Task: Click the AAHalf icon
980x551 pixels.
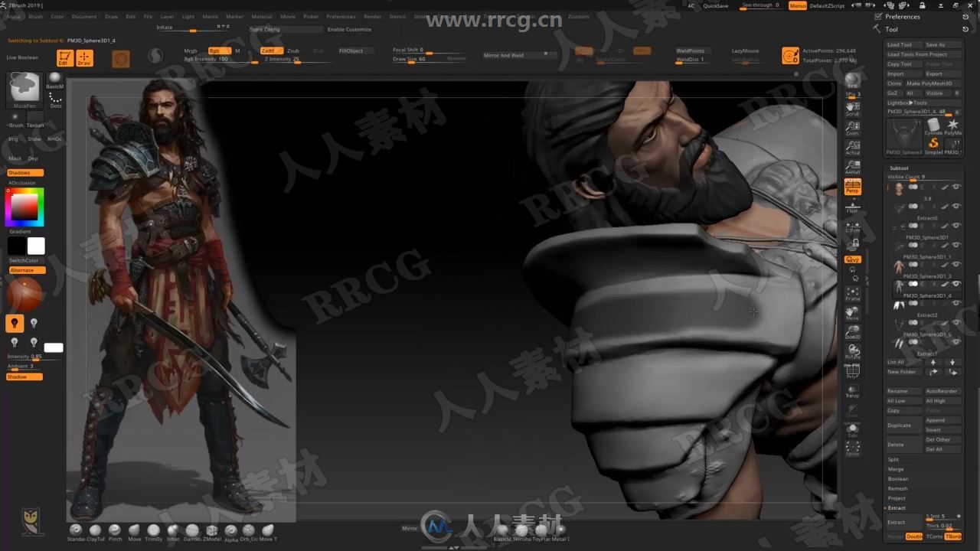Action: (852, 167)
